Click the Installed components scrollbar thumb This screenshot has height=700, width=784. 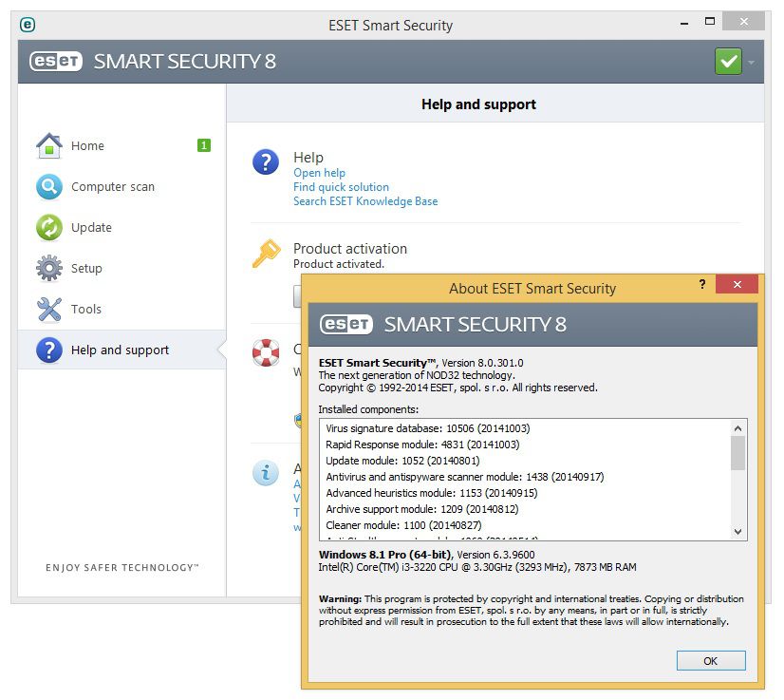pos(737,453)
